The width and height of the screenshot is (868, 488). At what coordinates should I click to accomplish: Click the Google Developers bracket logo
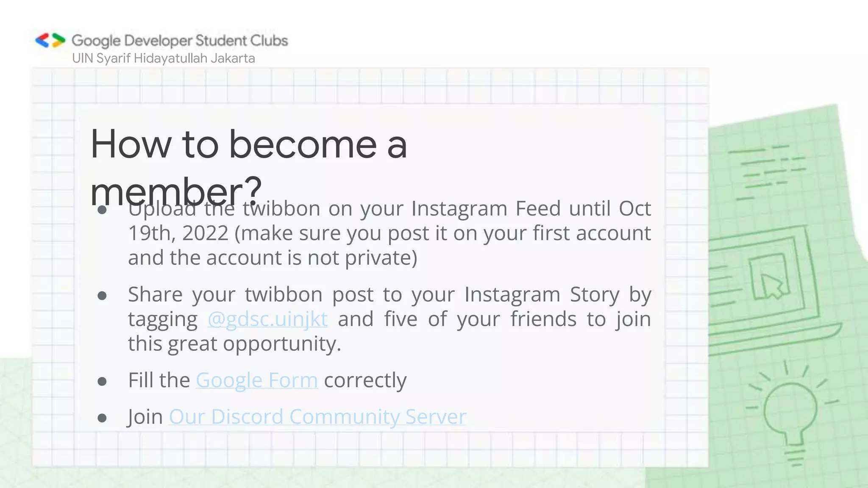50,41
